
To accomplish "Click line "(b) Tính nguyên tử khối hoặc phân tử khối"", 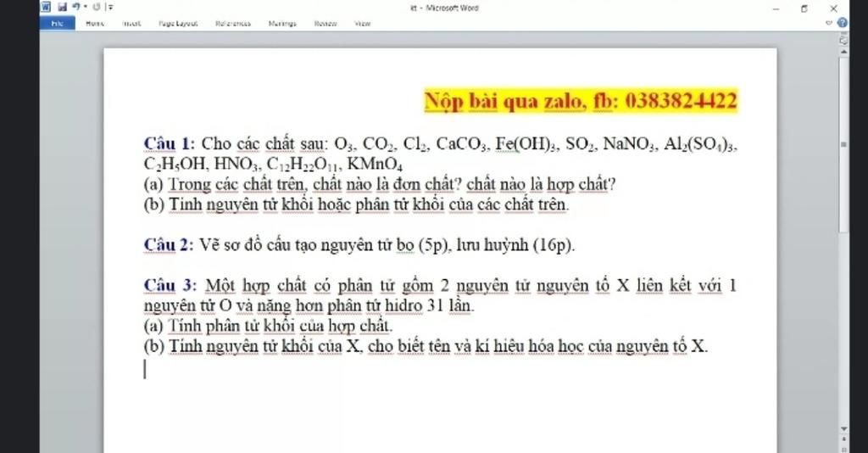I will pos(357,204).
